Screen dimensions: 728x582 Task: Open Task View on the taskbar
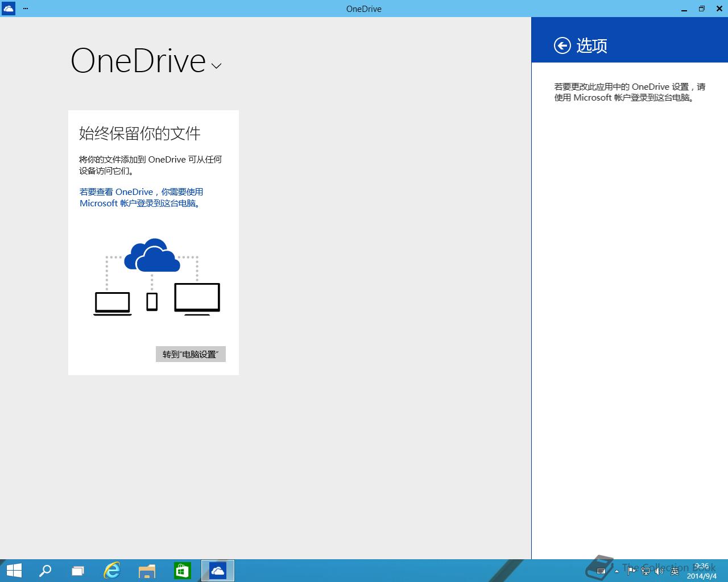pos(78,571)
